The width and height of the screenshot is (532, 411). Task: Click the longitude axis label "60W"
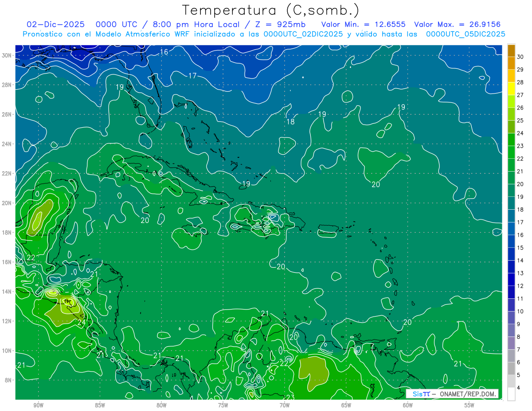click(x=408, y=405)
